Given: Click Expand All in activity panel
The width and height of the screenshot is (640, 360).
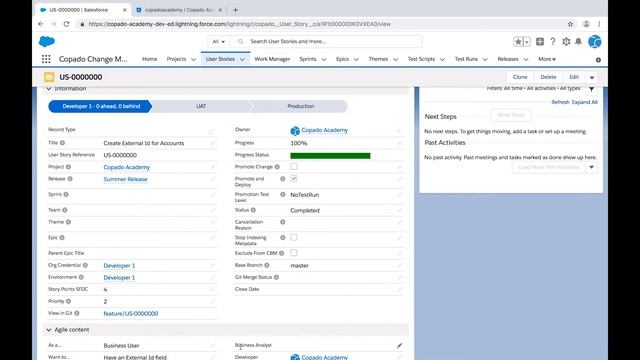Looking at the screenshot, I should coord(584,102).
